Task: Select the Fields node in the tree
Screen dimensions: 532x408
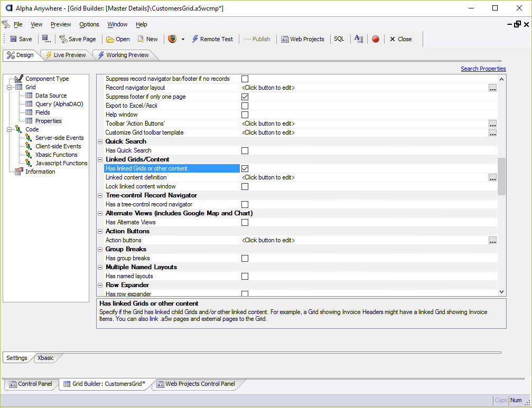Action: [43, 112]
